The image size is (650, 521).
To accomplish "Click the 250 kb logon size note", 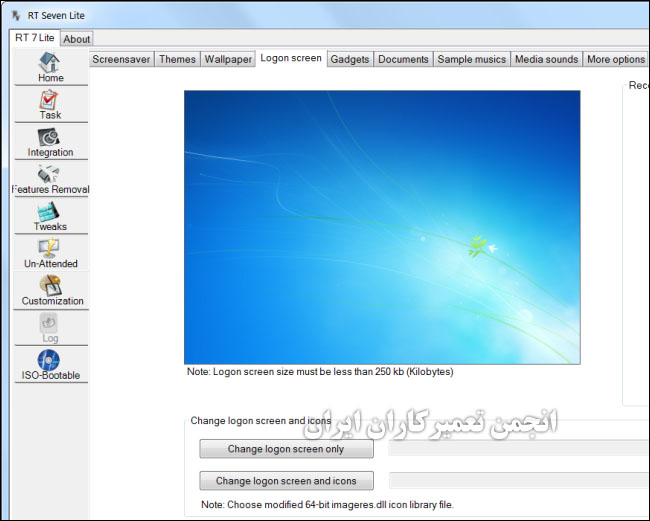I will pos(320,372).
